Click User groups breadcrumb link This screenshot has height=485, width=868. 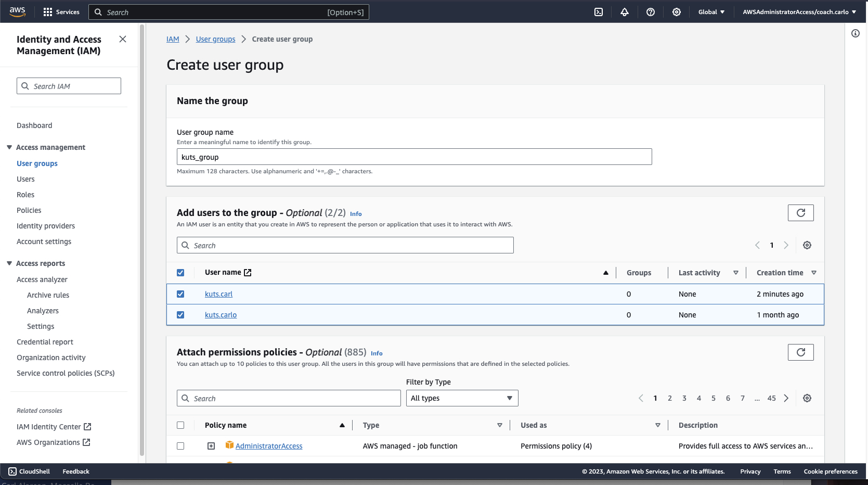(x=215, y=39)
